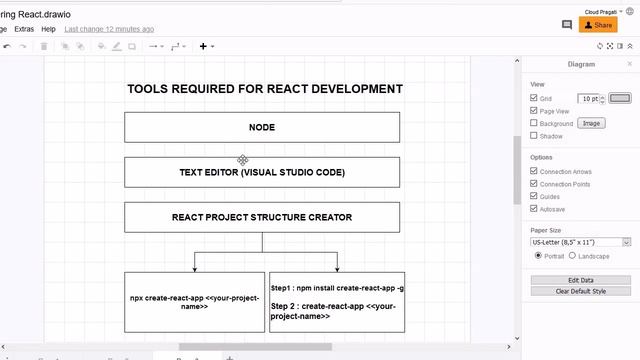Select the TOOLS REQUIRED FOR REACT DEVELOPMENT title
This screenshot has height=360, width=640.
(x=265, y=89)
